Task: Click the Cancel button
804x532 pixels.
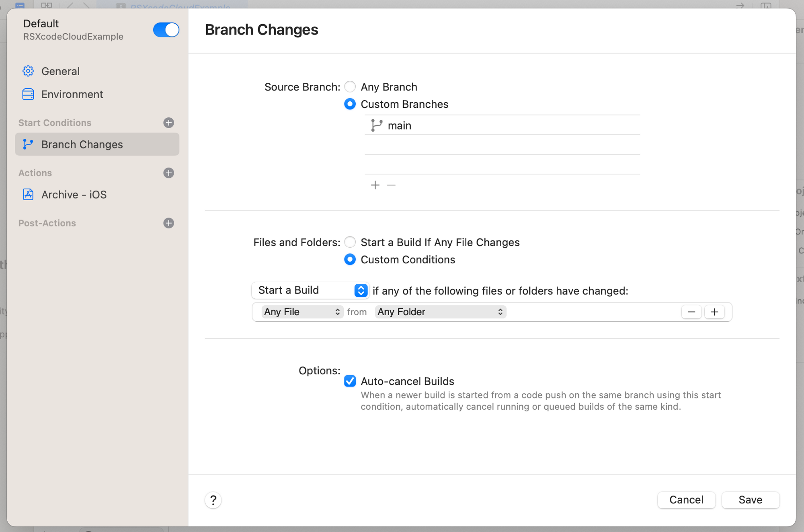Action: [686, 499]
